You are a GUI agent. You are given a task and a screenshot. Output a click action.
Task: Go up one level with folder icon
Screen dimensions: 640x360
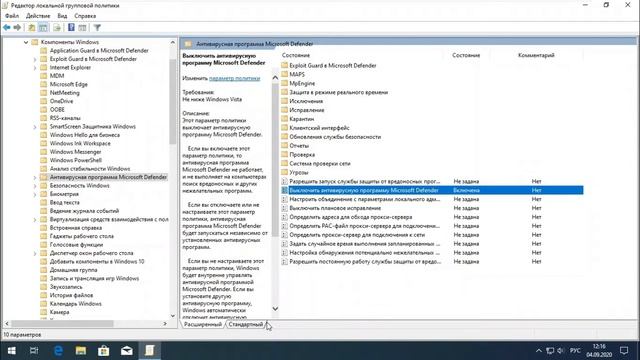point(31,27)
